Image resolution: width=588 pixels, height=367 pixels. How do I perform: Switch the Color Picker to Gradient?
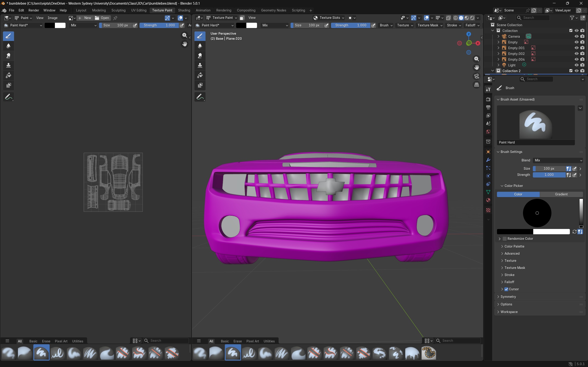coord(561,195)
